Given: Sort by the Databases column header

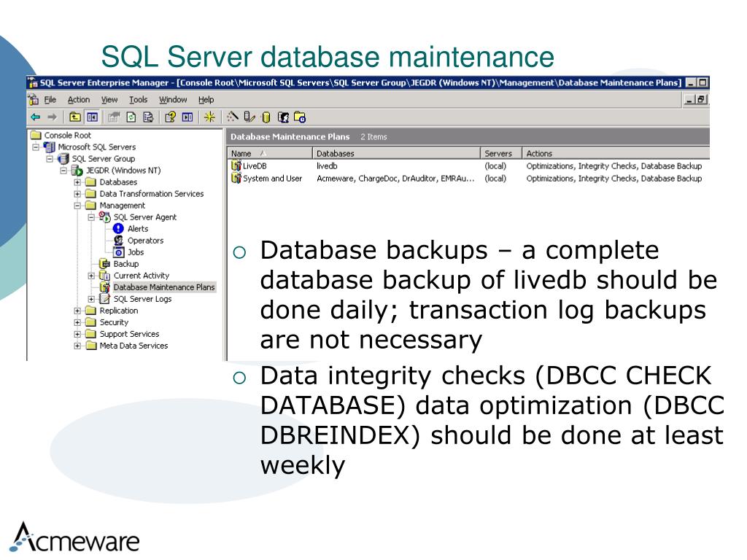Looking at the screenshot, I should [x=396, y=153].
